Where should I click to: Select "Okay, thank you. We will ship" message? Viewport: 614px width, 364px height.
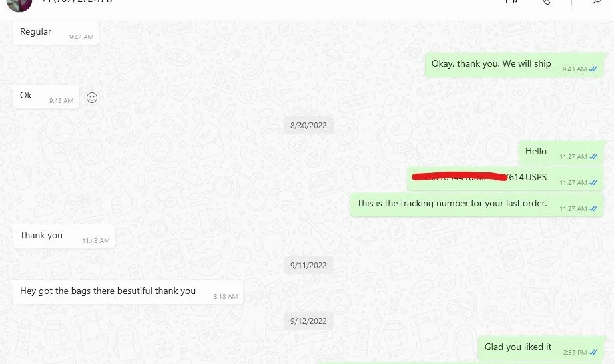click(514, 65)
